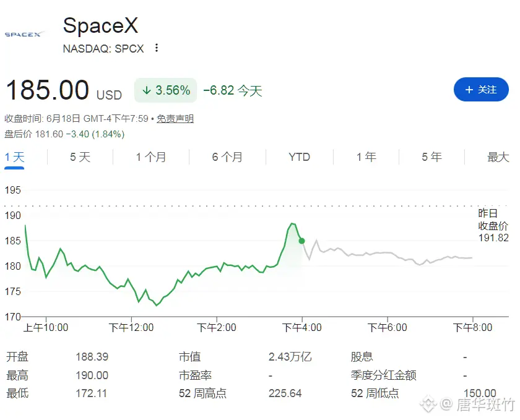Select the YTD range tab
Image resolution: width=520 pixels, height=420 pixels.
tap(299, 156)
